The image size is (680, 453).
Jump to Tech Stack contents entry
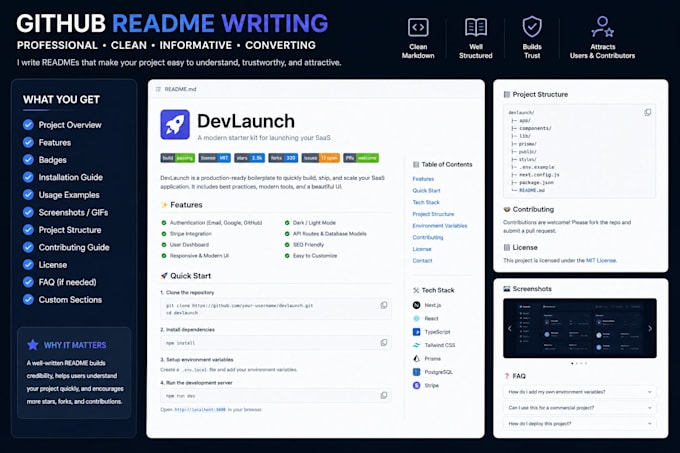tap(426, 202)
